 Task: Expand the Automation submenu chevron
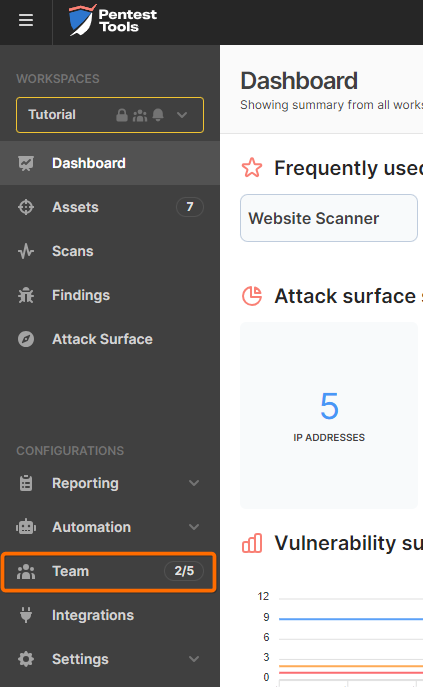click(194, 527)
